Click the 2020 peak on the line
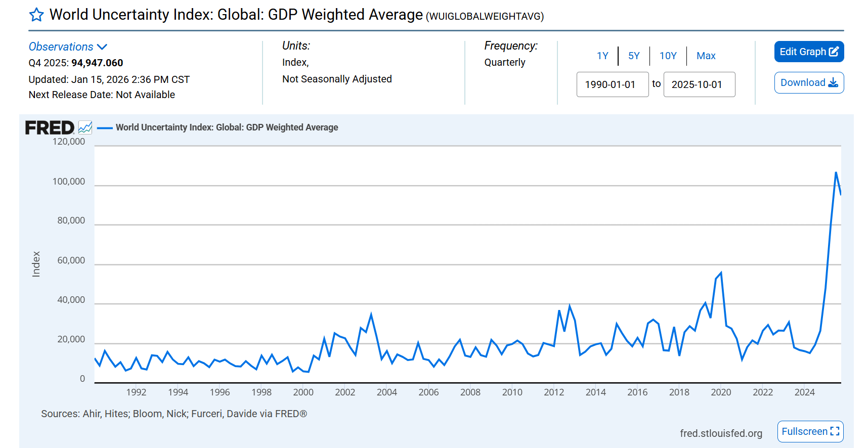Viewport: 868px width, 448px height. pyautogui.click(x=721, y=273)
